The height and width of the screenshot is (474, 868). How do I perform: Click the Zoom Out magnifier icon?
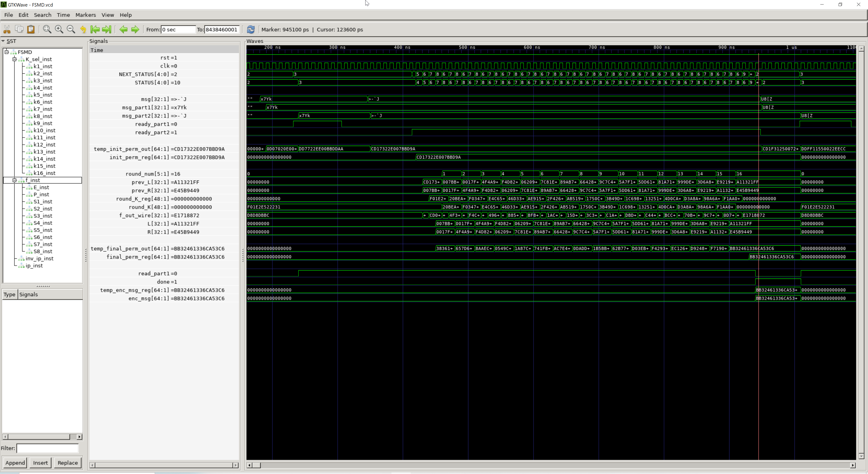pos(71,29)
